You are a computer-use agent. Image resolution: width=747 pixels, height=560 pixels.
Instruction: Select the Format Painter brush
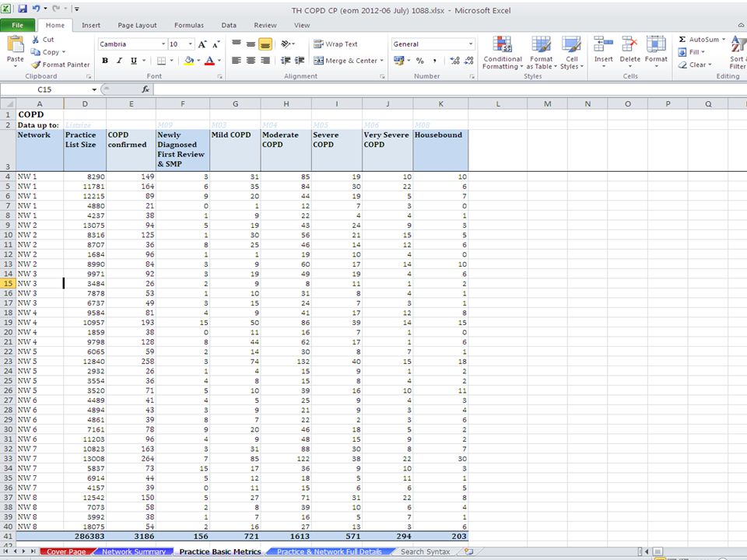tap(36, 65)
